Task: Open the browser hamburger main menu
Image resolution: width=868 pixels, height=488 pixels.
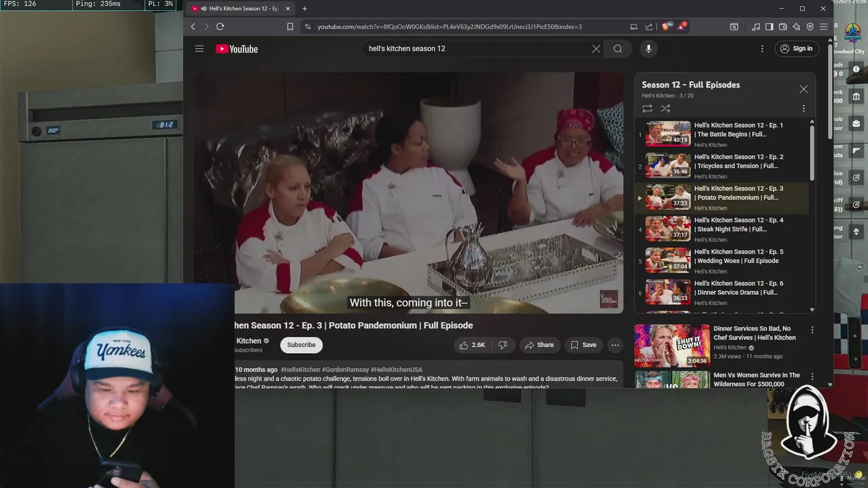Action: pos(823,26)
